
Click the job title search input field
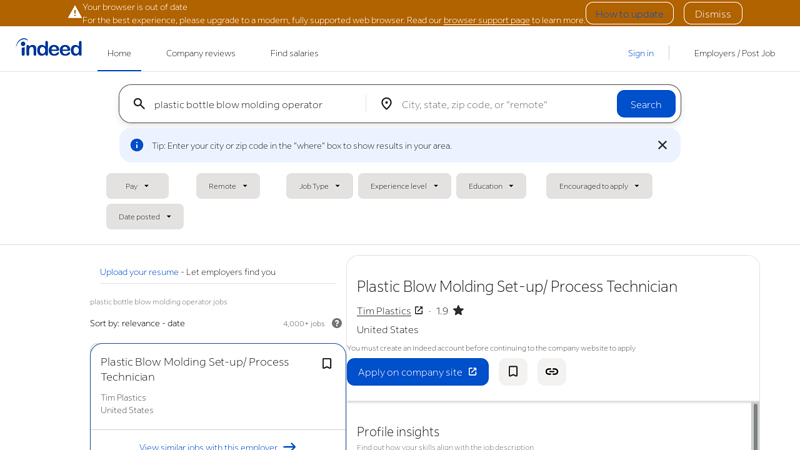[258, 104]
